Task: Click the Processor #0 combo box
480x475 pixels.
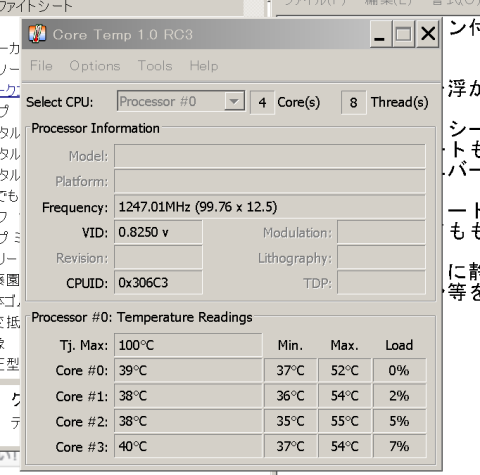Action: tap(181, 101)
